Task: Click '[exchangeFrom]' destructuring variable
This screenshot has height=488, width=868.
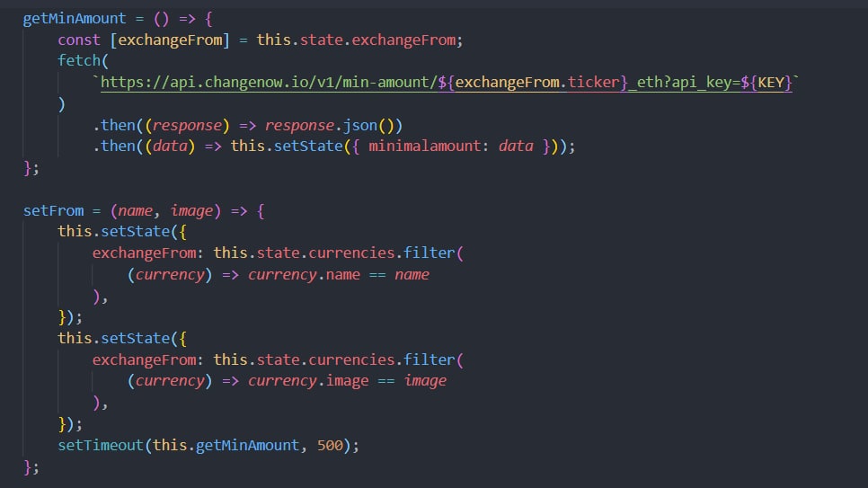Action: (x=170, y=40)
